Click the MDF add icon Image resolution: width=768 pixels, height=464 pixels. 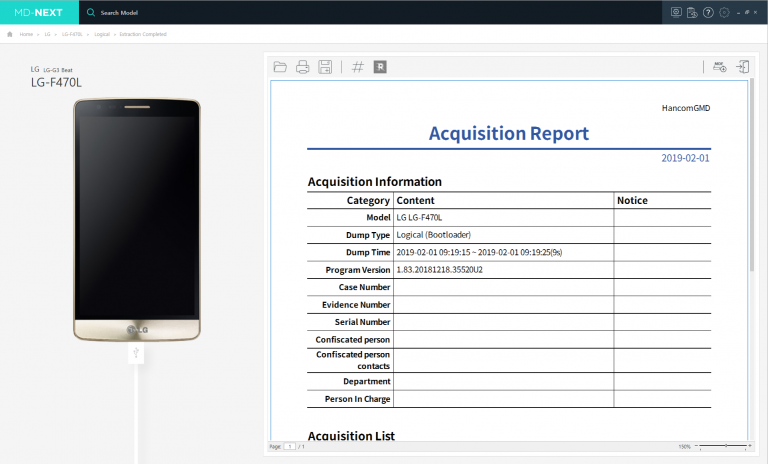coord(719,67)
